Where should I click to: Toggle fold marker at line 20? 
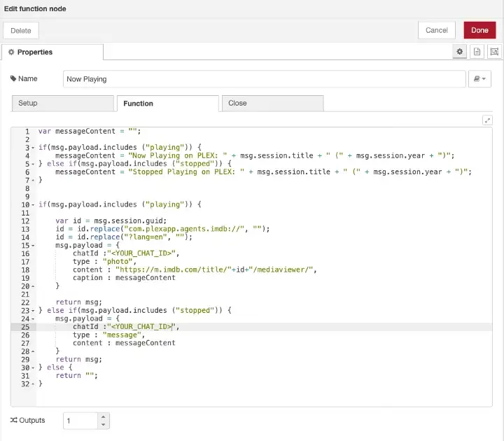(x=33, y=286)
